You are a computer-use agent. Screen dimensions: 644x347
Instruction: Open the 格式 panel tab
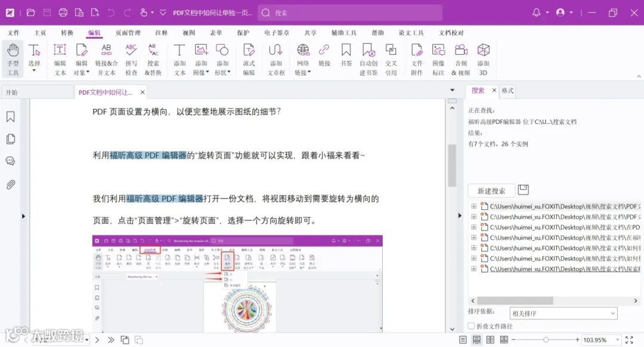pyautogui.click(x=507, y=91)
